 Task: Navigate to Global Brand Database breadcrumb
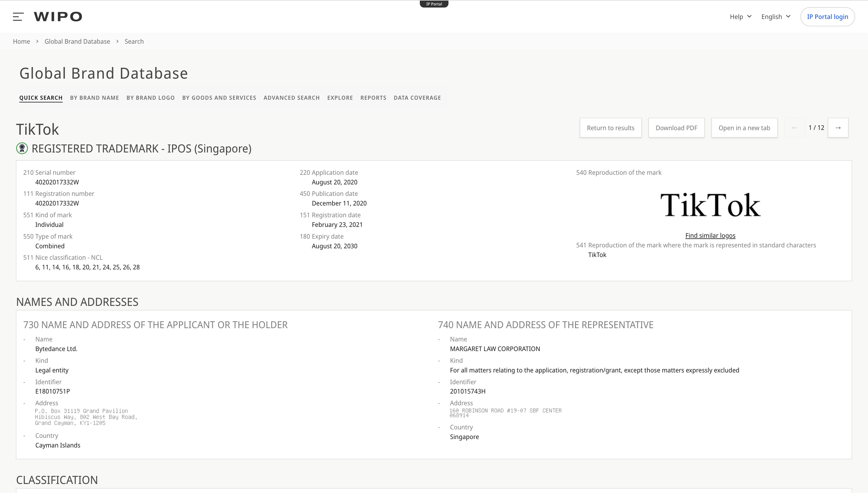click(77, 41)
